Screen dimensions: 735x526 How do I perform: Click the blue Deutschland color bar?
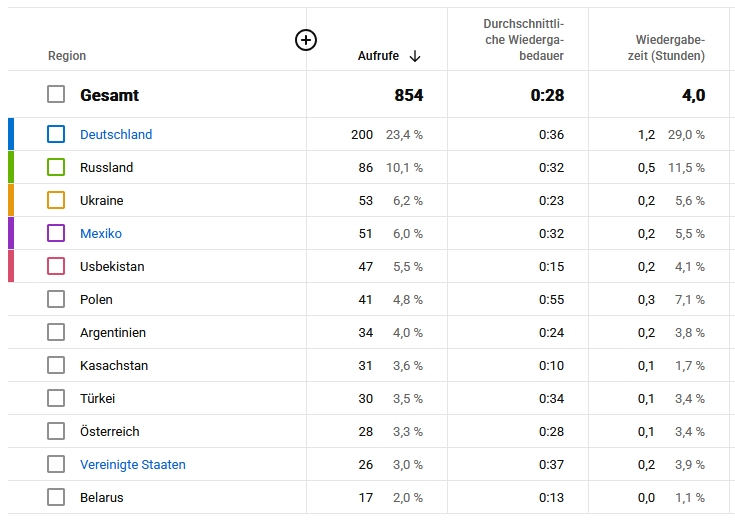[11, 134]
